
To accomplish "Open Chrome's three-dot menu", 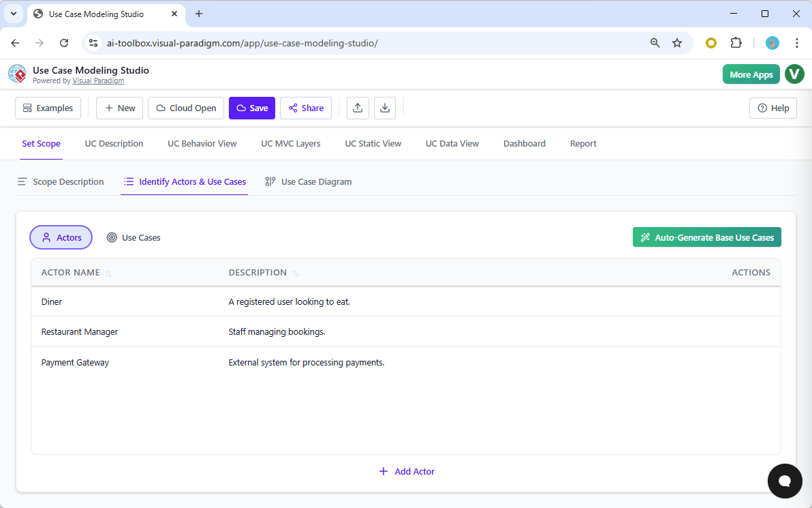I will [796, 42].
